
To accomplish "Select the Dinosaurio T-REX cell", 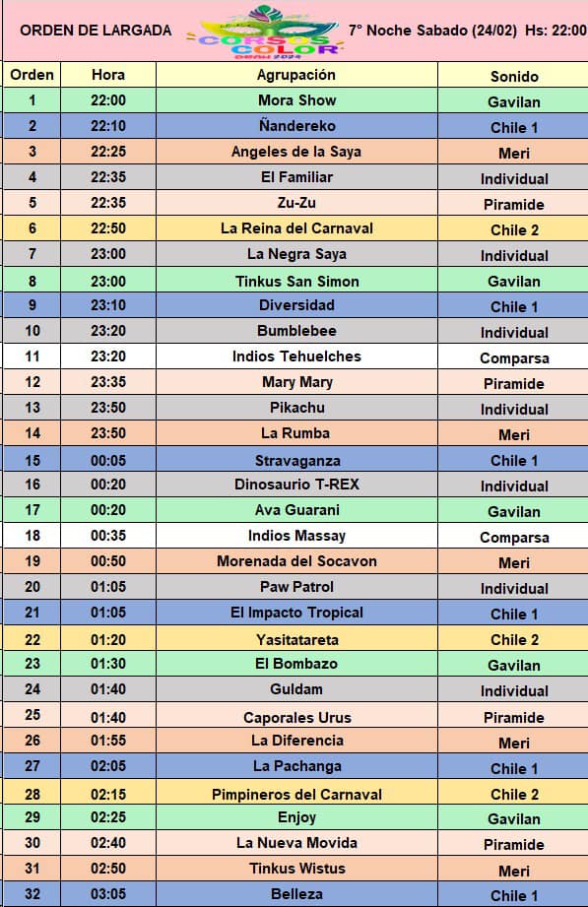I will click(296, 485).
